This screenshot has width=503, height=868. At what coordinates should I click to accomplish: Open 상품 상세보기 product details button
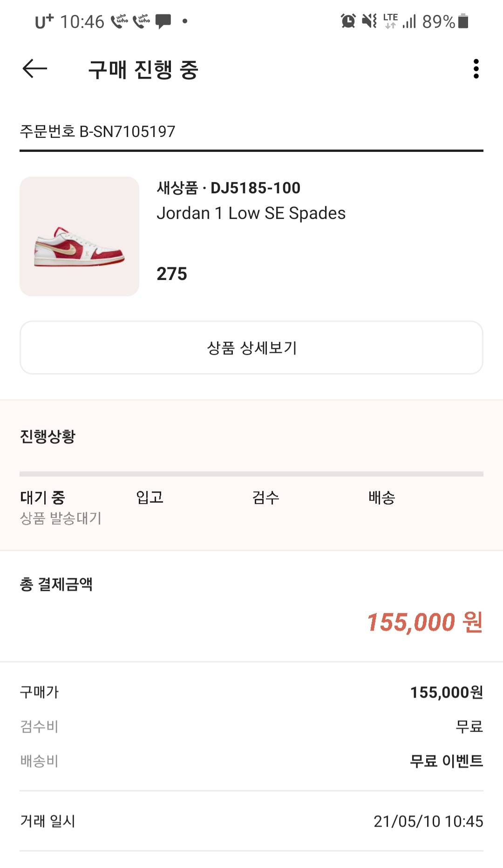251,348
